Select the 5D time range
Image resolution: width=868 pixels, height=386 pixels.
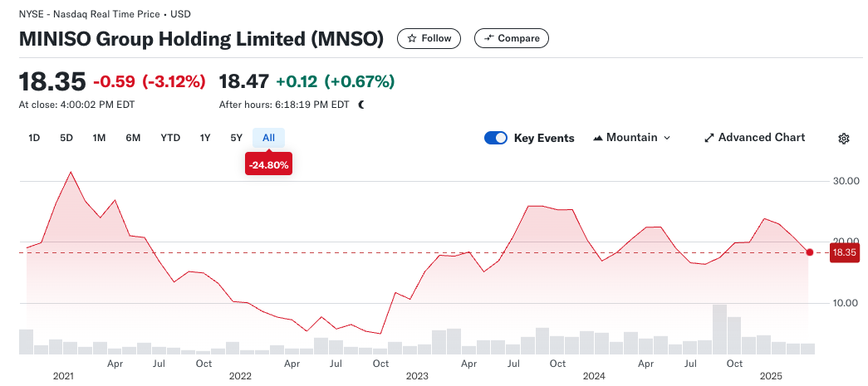[x=66, y=138]
